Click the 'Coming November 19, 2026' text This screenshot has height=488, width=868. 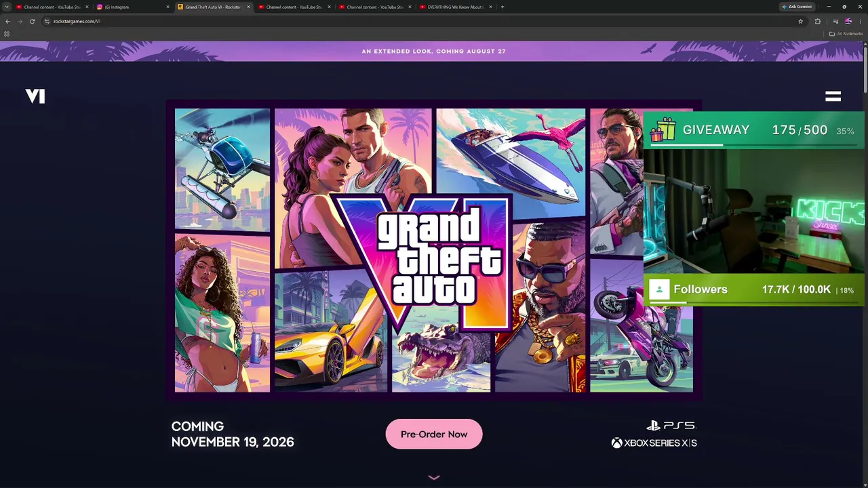[x=233, y=434]
